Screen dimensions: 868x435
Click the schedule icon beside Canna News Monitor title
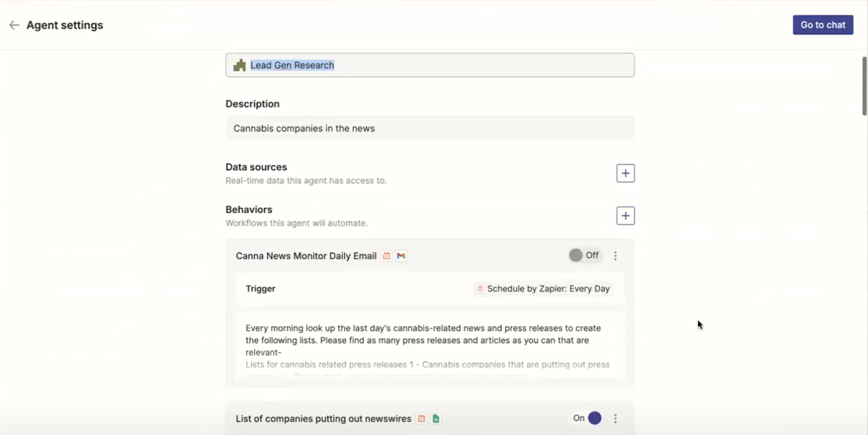[x=386, y=256]
